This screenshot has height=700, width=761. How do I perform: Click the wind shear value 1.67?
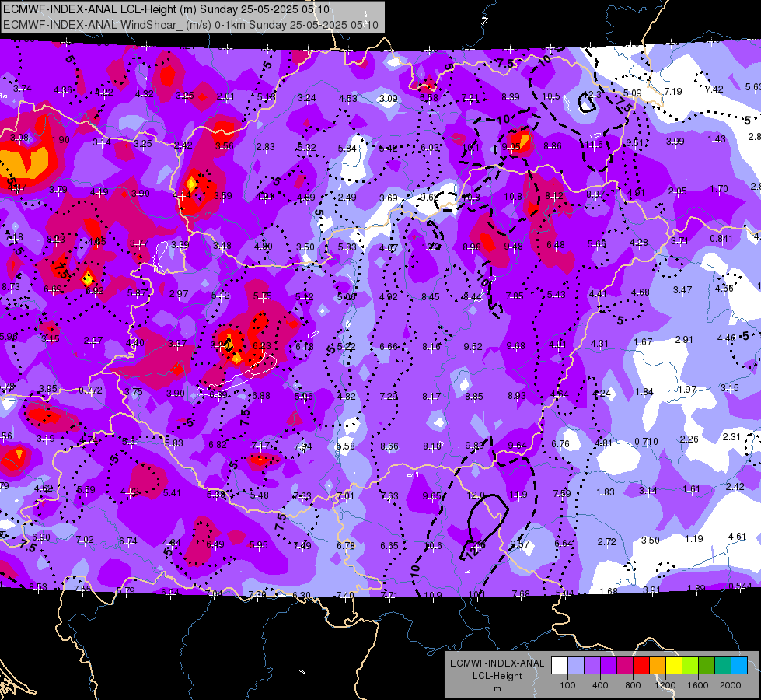(x=643, y=342)
